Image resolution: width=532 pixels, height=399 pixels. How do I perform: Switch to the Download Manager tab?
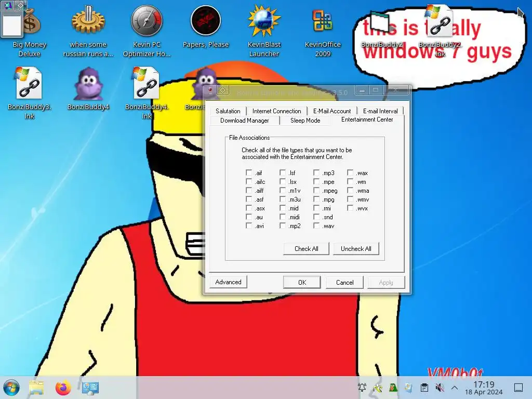(244, 121)
